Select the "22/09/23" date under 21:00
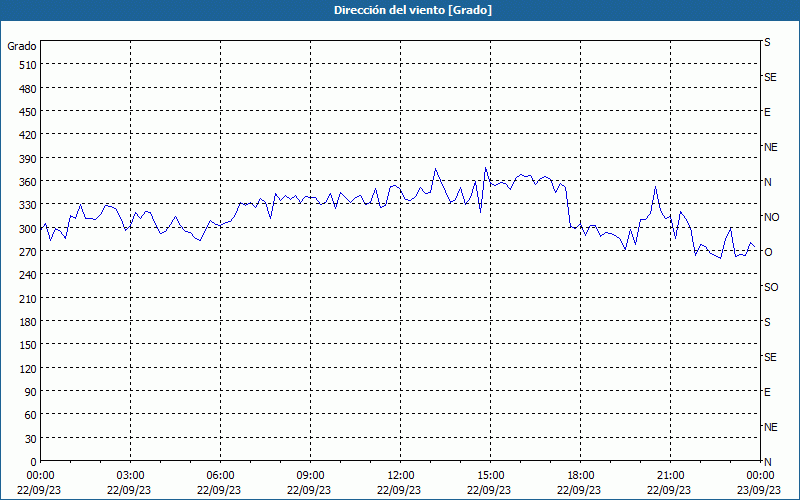800x500 pixels. pos(669,490)
